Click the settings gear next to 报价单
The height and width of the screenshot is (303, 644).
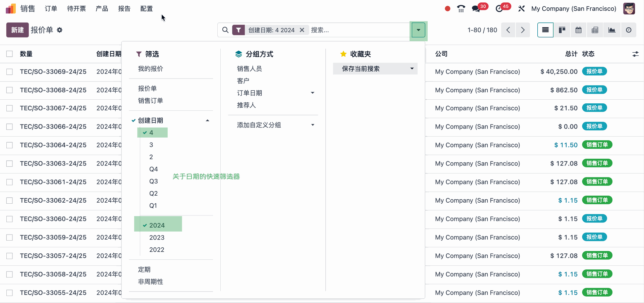pyautogui.click(x=60, y=30)
